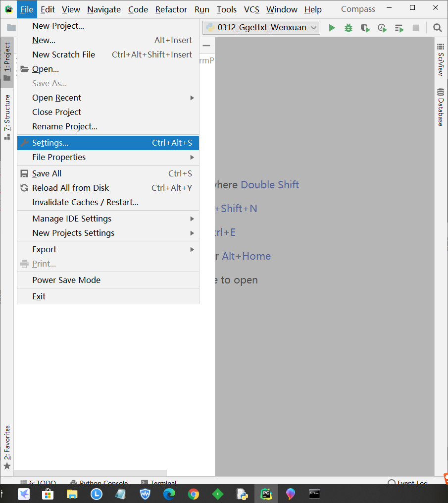Image resolution: width=448 pixels, height=503 pixels.
Task: Expand the File Properties submenu
Action: point(108,157)
